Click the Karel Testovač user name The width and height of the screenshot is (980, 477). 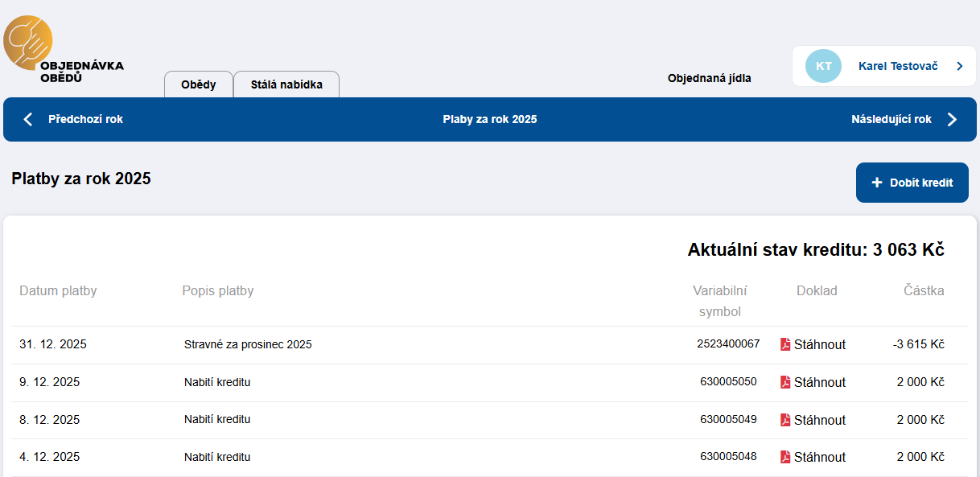(x=898, y=66)
